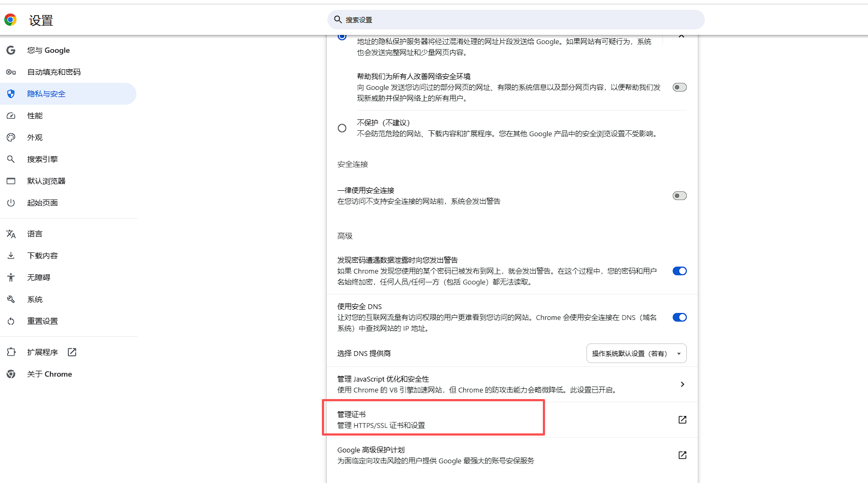
Task: Go to 自动填充和密码 section
Action: coord(68,72)
